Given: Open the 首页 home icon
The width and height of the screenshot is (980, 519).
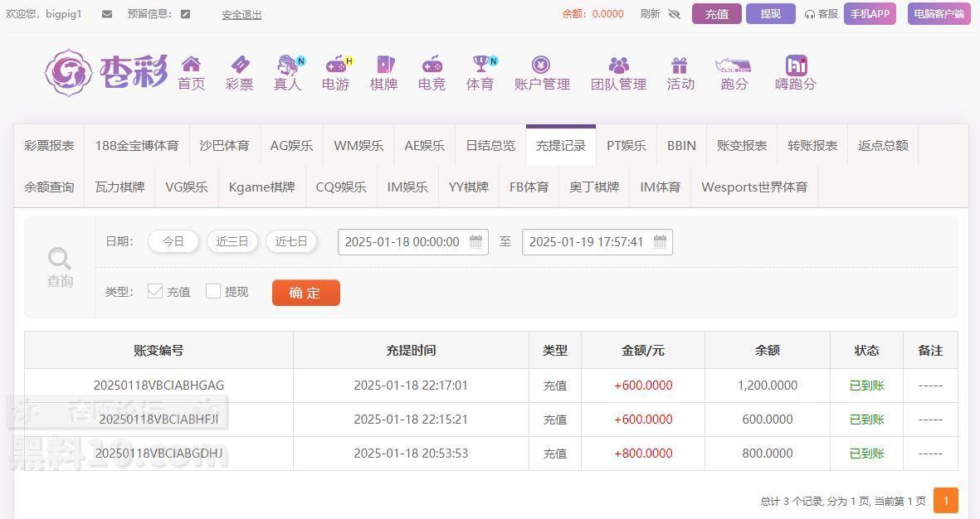Looking at the screenshot, I should [191, 65].
